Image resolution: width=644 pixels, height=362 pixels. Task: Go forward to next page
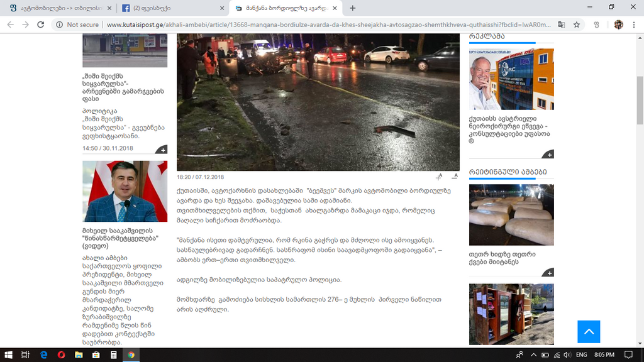(25, 25)
